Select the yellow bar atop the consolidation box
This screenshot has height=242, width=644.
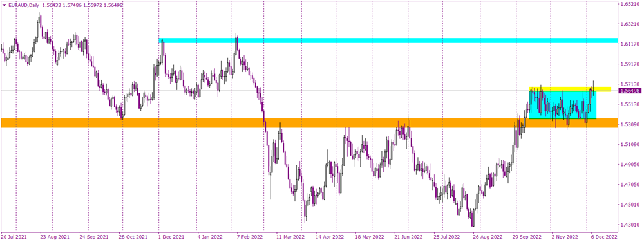[571, 89]
